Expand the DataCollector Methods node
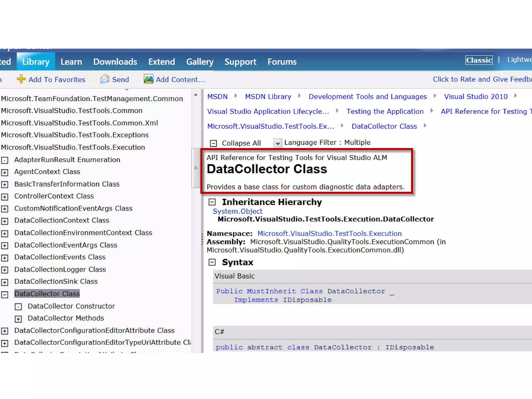Screen dimensions: 532x399 tap(18, 319)
